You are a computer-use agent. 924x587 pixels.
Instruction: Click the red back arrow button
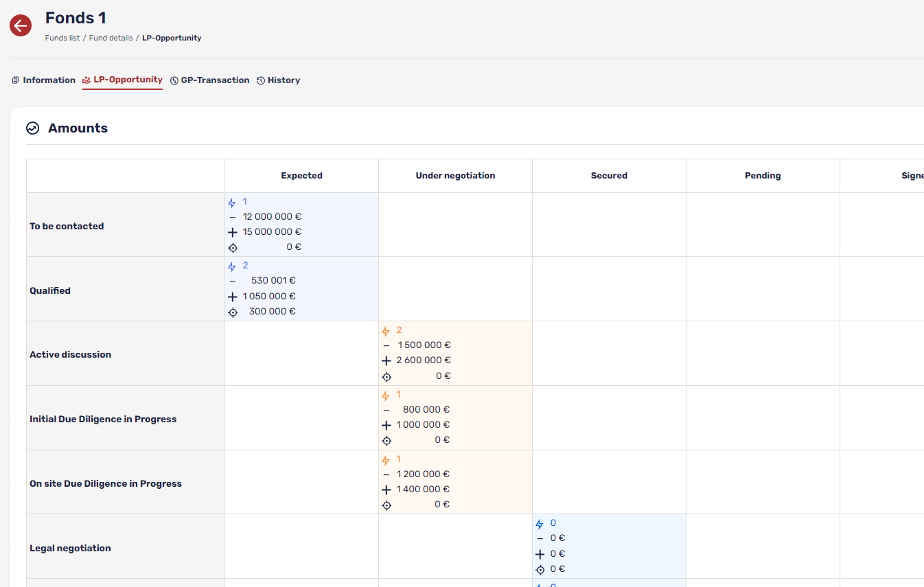click(21, 26)
